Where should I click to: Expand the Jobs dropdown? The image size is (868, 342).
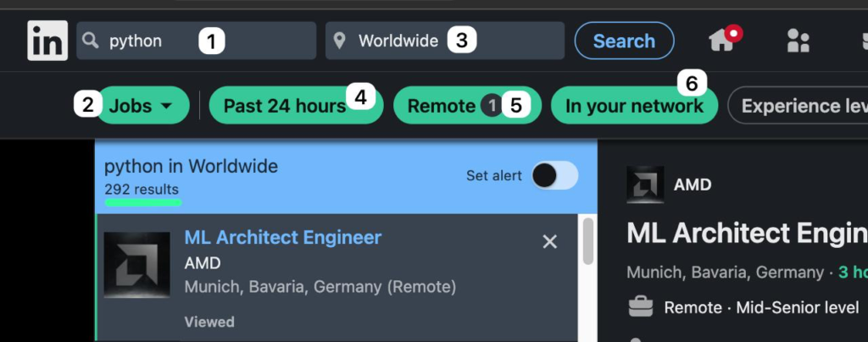pyautogui.click(x=142, y=106)
